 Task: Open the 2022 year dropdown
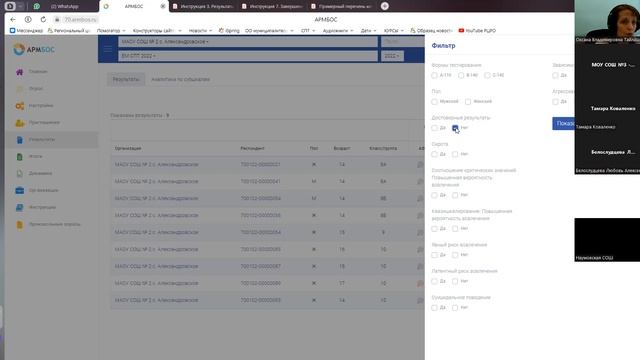point(392,56)
